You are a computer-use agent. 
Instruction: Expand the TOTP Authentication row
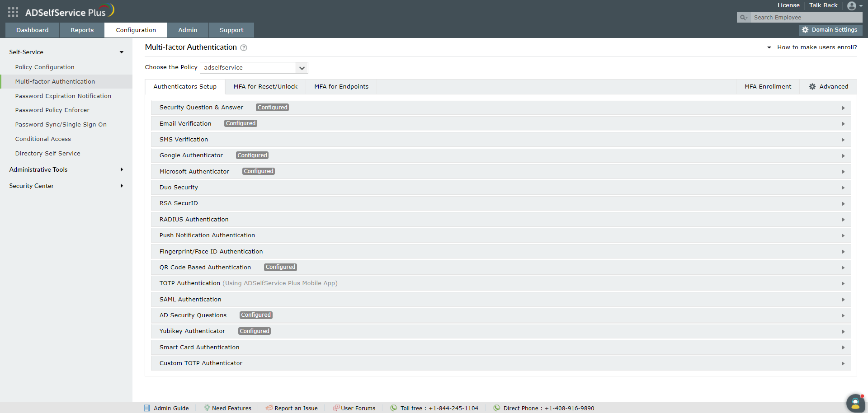pos(501,283)
